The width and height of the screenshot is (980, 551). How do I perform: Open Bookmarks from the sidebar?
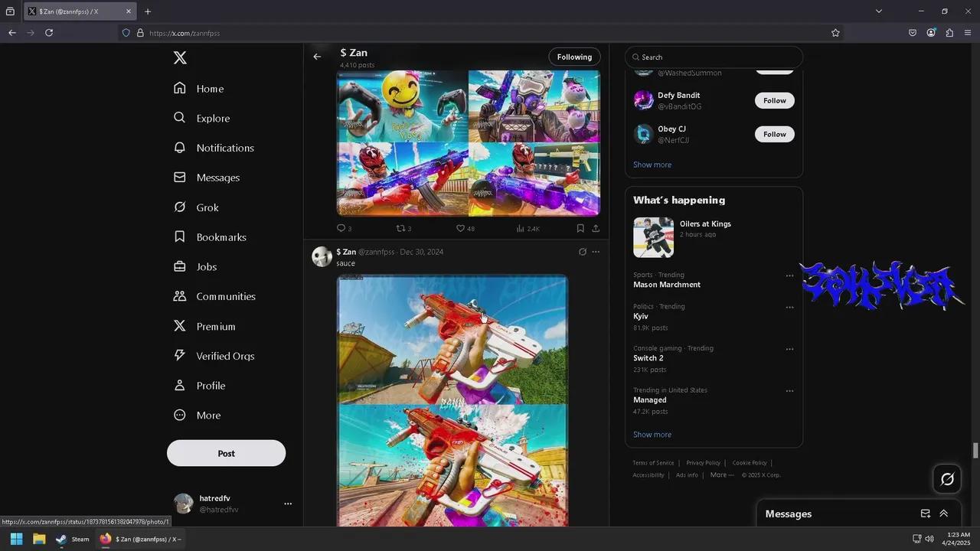[220, 237]
